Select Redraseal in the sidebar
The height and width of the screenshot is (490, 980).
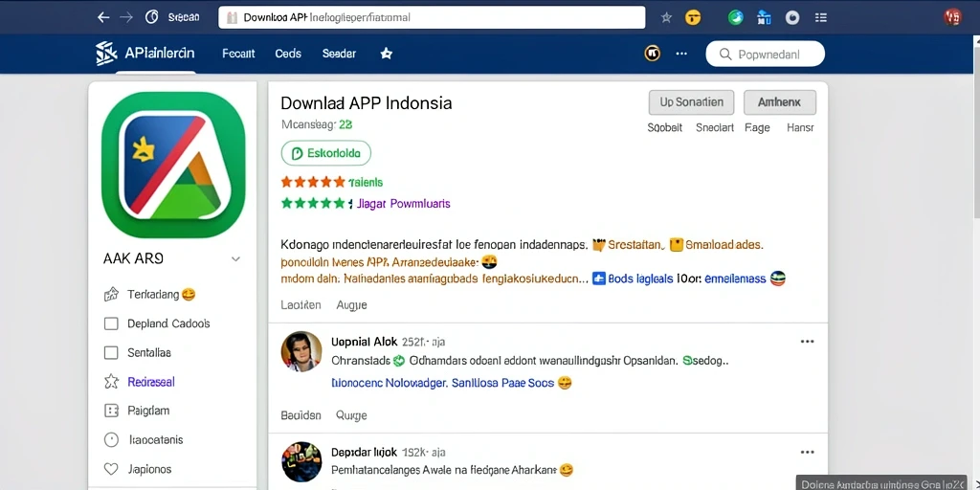150,382
